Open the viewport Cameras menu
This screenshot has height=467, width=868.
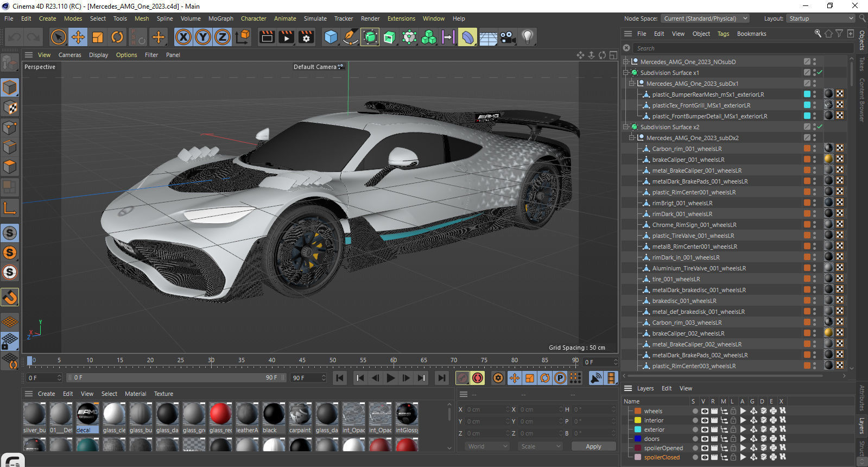(x=69, y=55)
